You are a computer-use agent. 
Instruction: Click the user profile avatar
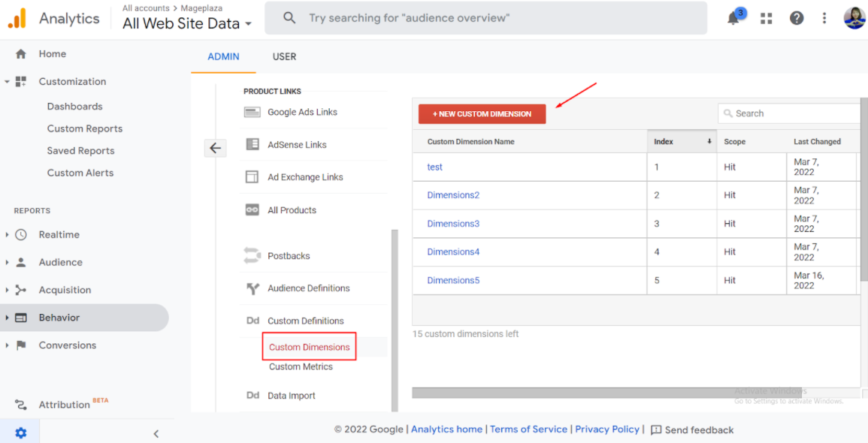coord(854,18)
